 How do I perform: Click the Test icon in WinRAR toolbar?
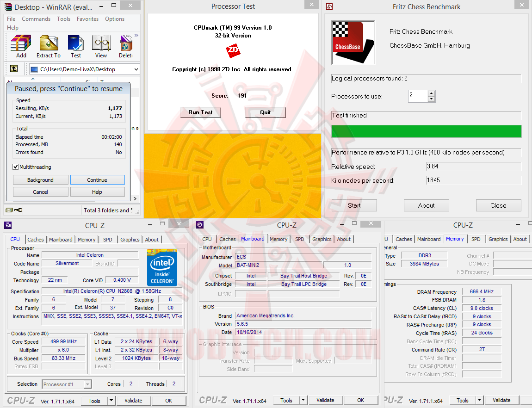pyautogui.click(x=76, y=46)
